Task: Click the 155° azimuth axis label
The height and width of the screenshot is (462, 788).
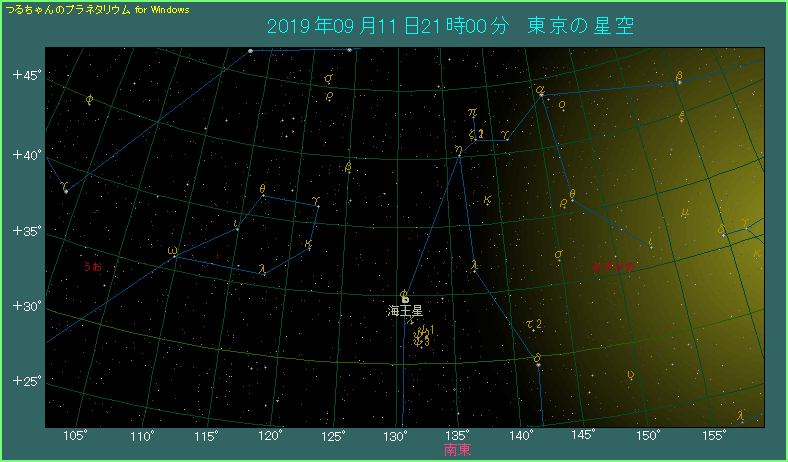Action: point(713,436)
